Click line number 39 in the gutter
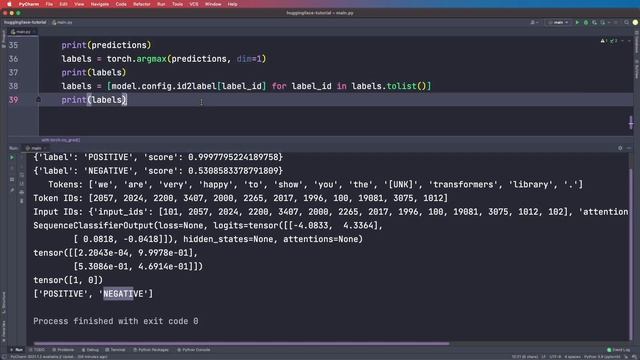This screenshot has width=640, height=360. [x=13, y=100]
